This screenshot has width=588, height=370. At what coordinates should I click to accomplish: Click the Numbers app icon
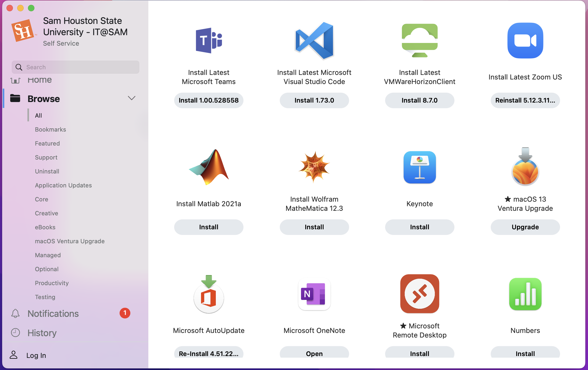[x=525, y=294]
